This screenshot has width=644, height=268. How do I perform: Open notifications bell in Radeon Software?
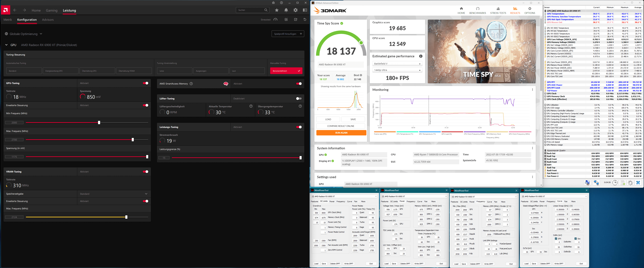286,10
